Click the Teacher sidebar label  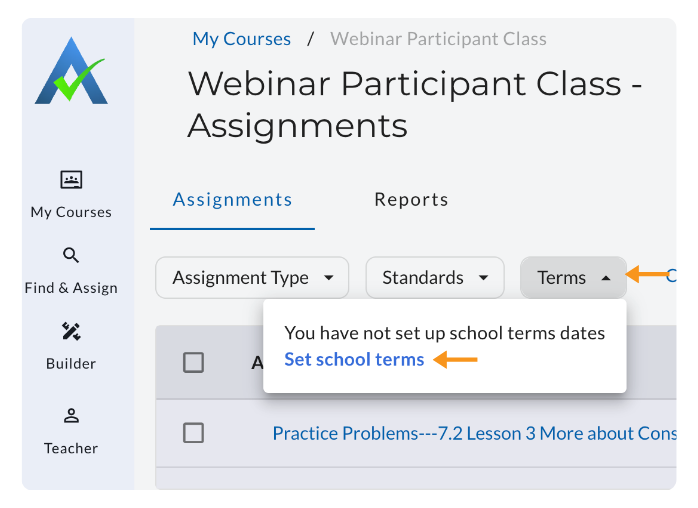pos(71,448)
